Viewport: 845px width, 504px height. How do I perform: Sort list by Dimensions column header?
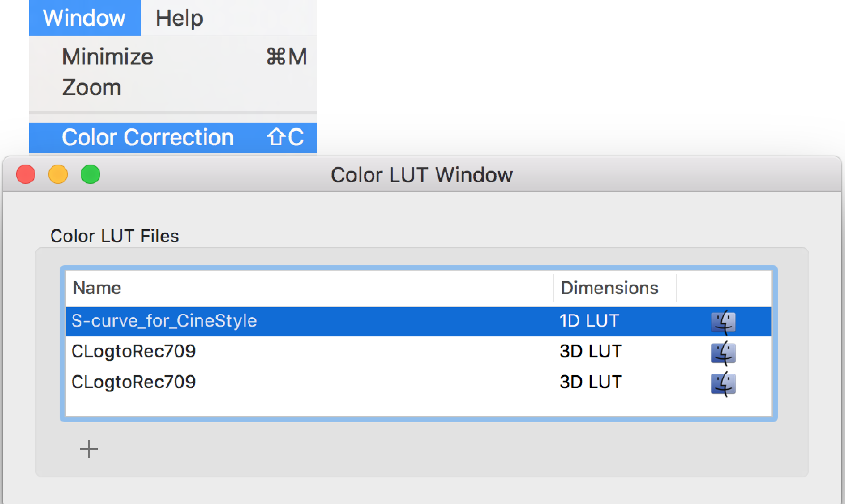tap(615, 288)
